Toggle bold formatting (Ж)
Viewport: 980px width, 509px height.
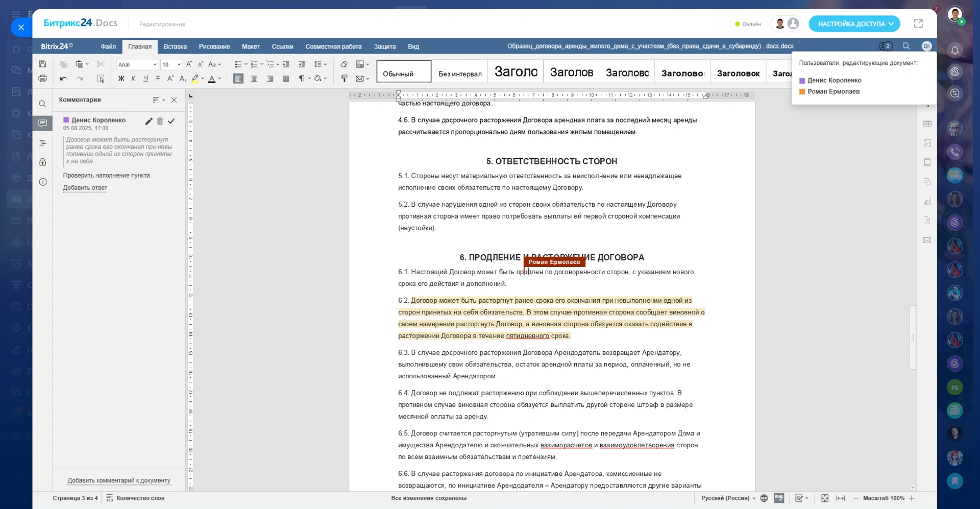tap(121, 79)
